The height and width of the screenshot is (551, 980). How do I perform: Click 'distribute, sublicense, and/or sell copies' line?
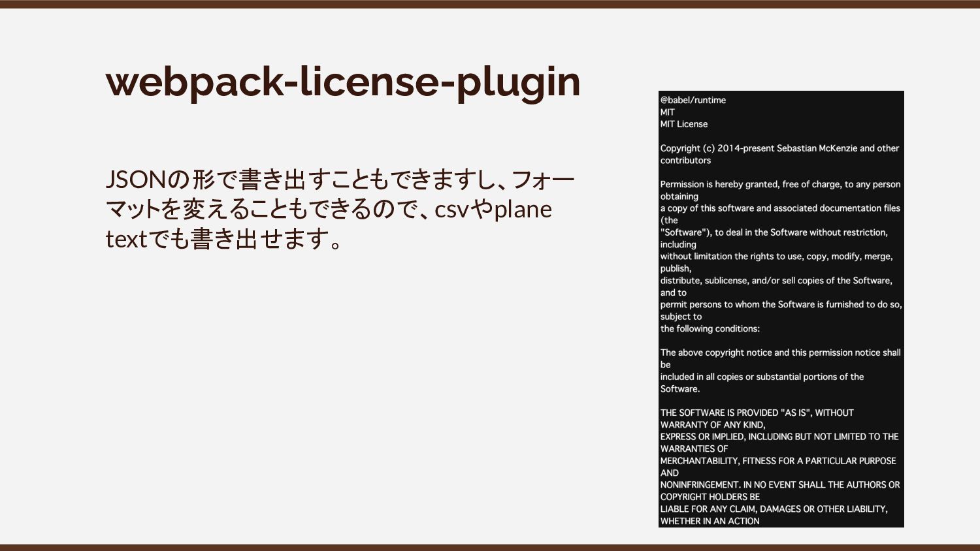776,281
